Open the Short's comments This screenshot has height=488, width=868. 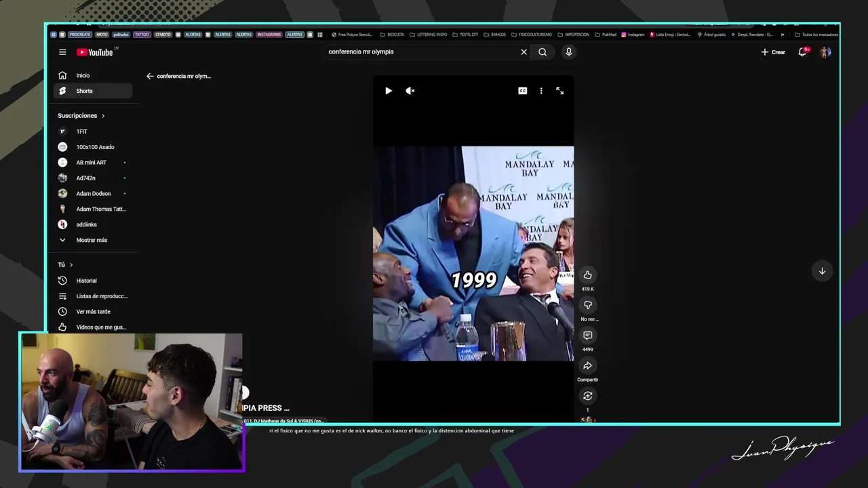click(x=588, y=335)
